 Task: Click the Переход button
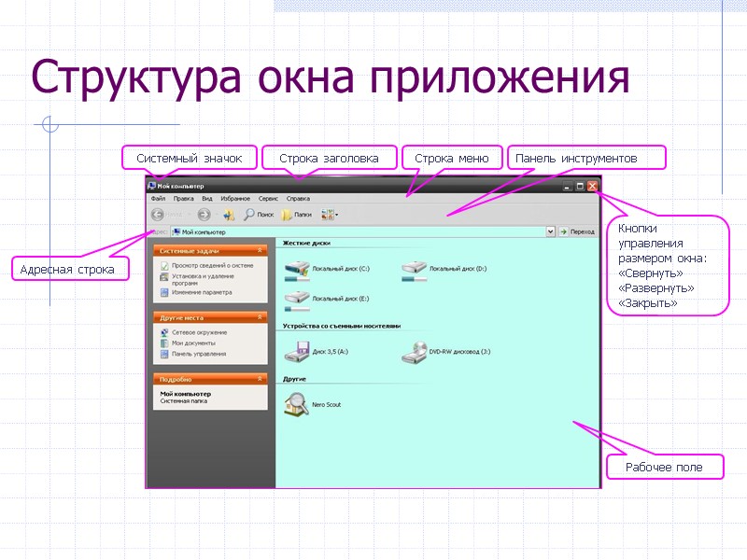click(x=581, y=231)
